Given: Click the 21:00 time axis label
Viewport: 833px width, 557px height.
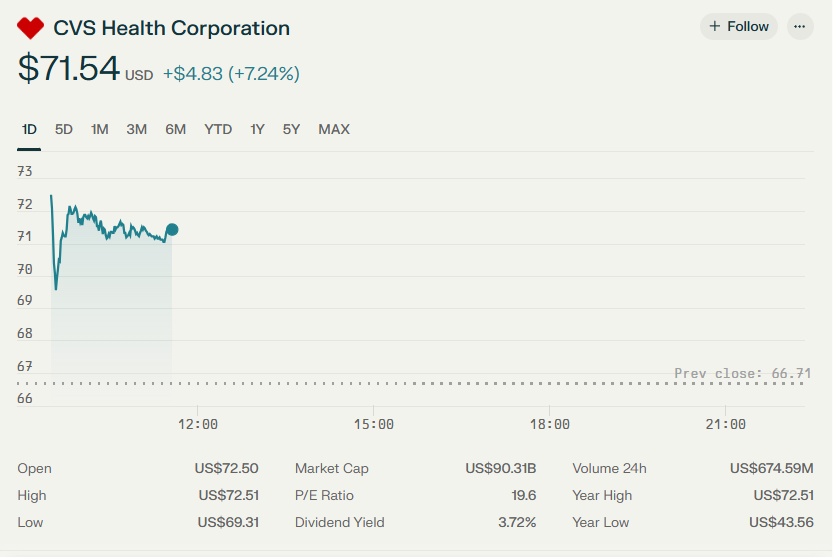Looking at the screenshot, I should coord(725,424).
